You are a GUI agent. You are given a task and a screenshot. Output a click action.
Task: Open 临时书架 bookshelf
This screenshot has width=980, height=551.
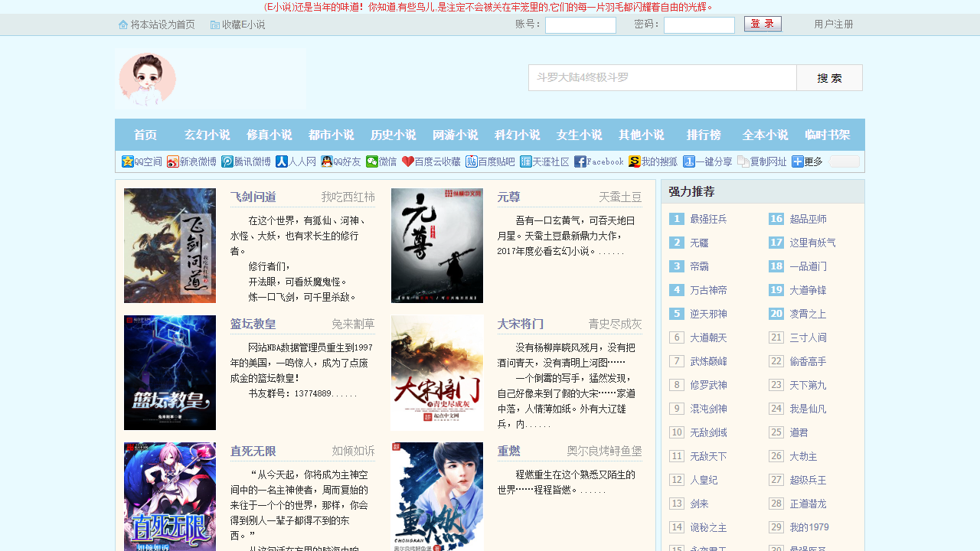pos(828,135)
